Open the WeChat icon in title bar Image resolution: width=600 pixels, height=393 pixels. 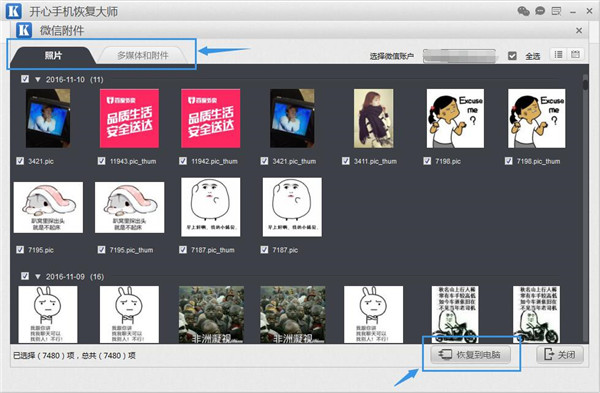click(x=523, y=11)
